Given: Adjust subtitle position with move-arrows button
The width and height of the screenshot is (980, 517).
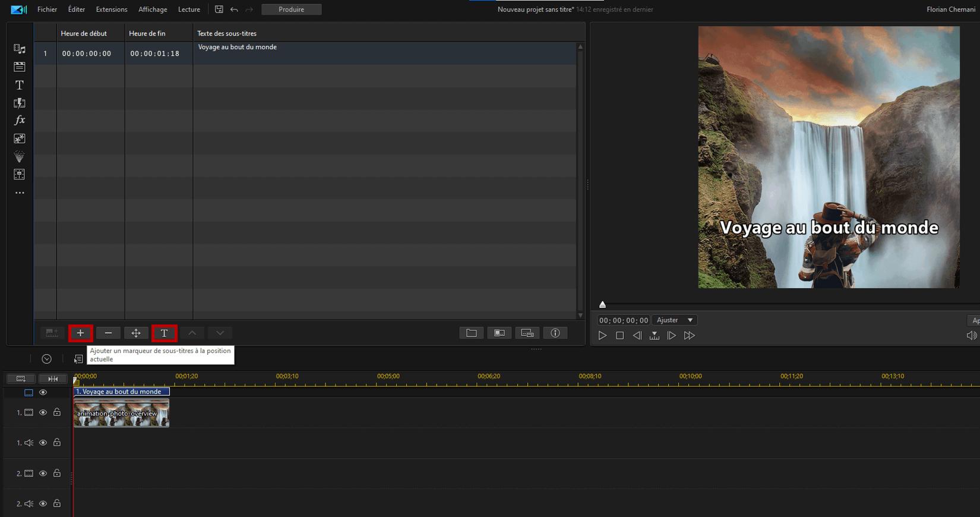Looking at the screenshot, I should point(136,333).
